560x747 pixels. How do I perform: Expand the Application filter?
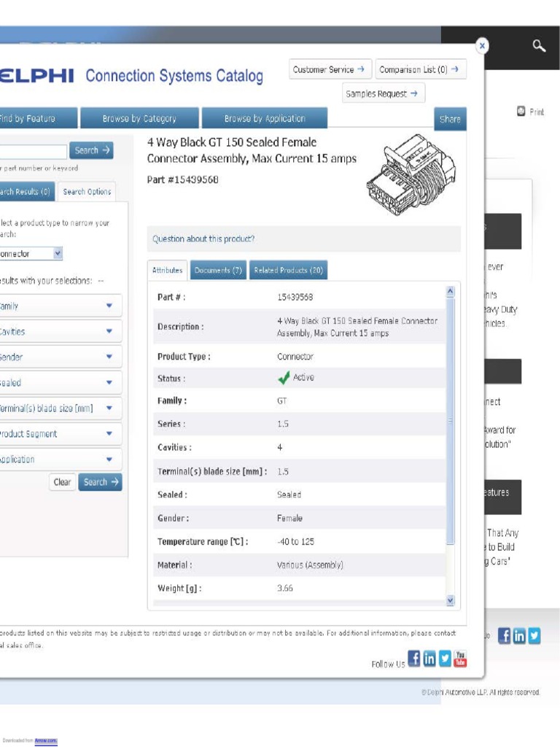[61, 460]
